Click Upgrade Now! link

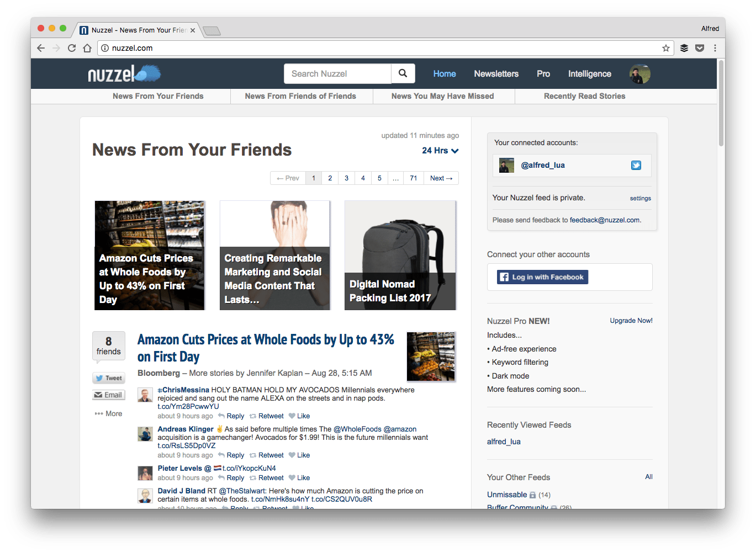pyautogui.click(x=631, y=321)
